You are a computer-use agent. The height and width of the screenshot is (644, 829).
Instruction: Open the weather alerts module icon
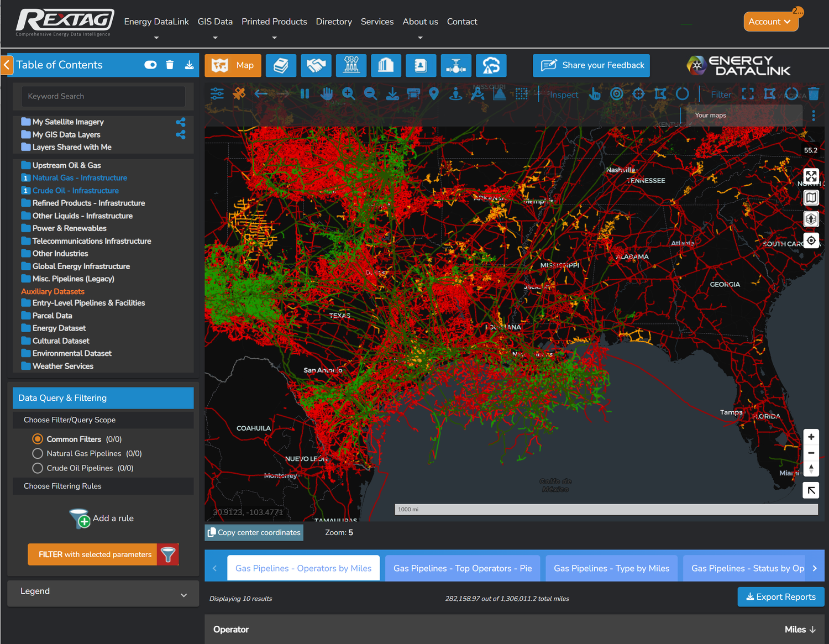[491, 65]
